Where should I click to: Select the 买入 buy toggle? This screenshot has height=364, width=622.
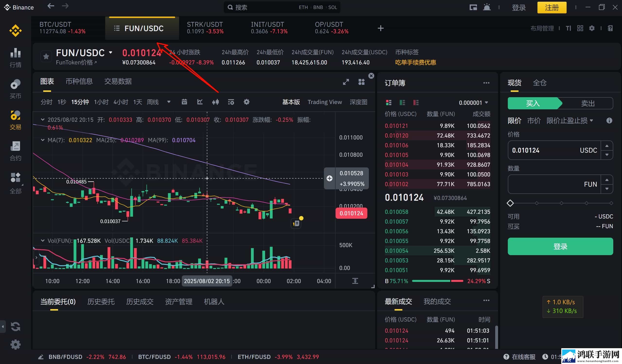[x=533, y=104]
